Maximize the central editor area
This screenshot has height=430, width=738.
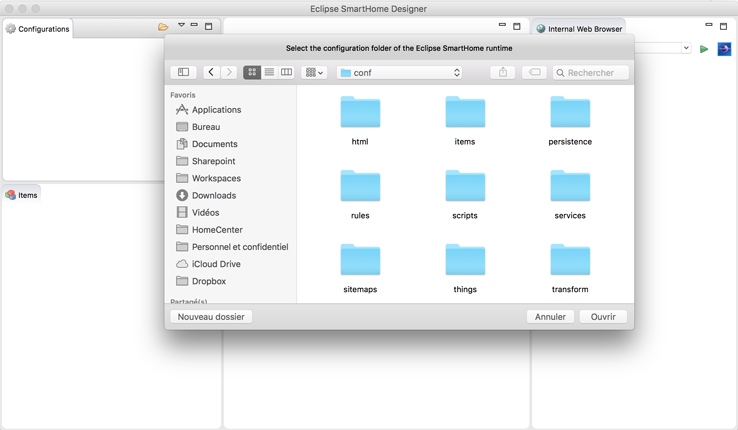pos(517,26)
